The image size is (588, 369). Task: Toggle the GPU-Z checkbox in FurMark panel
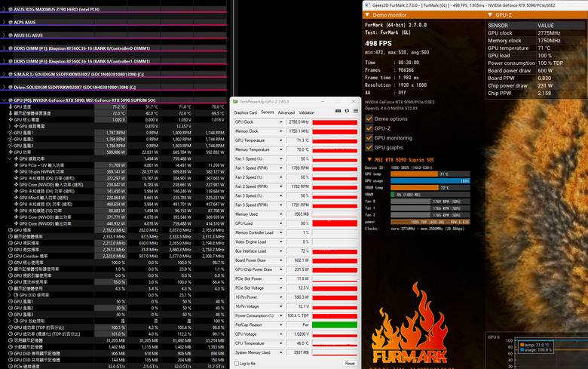(x=369, y=128)
